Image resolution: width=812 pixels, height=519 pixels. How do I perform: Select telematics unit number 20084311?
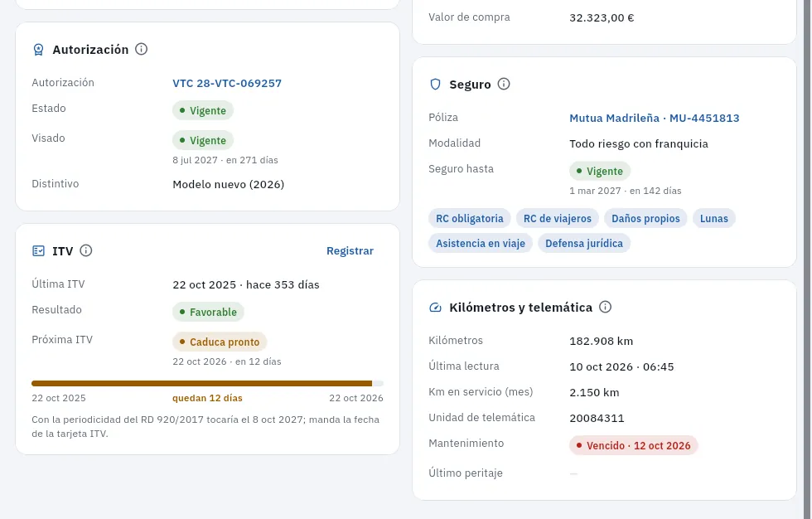point(597,419)
